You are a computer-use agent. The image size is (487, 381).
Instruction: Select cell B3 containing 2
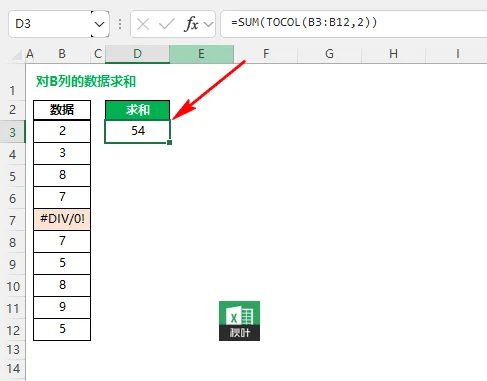pyautogui.click(x=62, y=131)
